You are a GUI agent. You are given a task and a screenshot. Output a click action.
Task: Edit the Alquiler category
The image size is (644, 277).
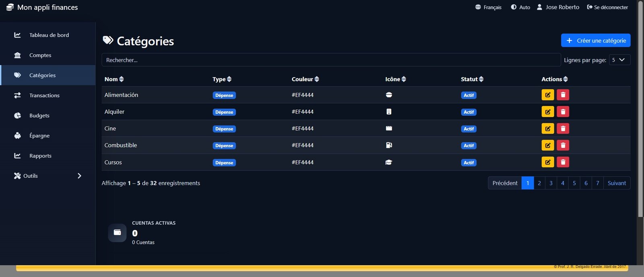coord(548,112)
